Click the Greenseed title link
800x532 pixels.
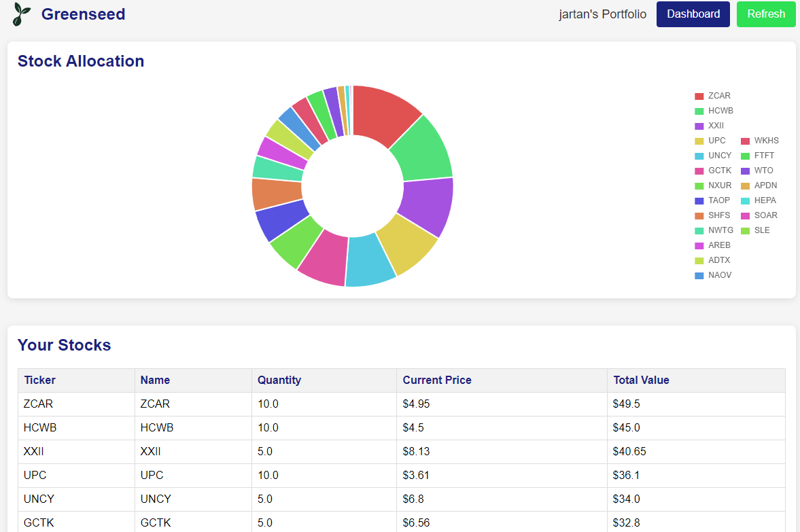[83, 14]
